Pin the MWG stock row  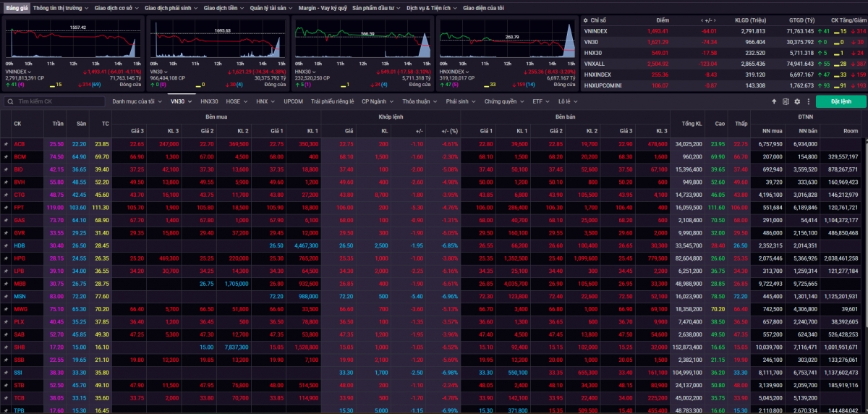[x=7, y=309]
